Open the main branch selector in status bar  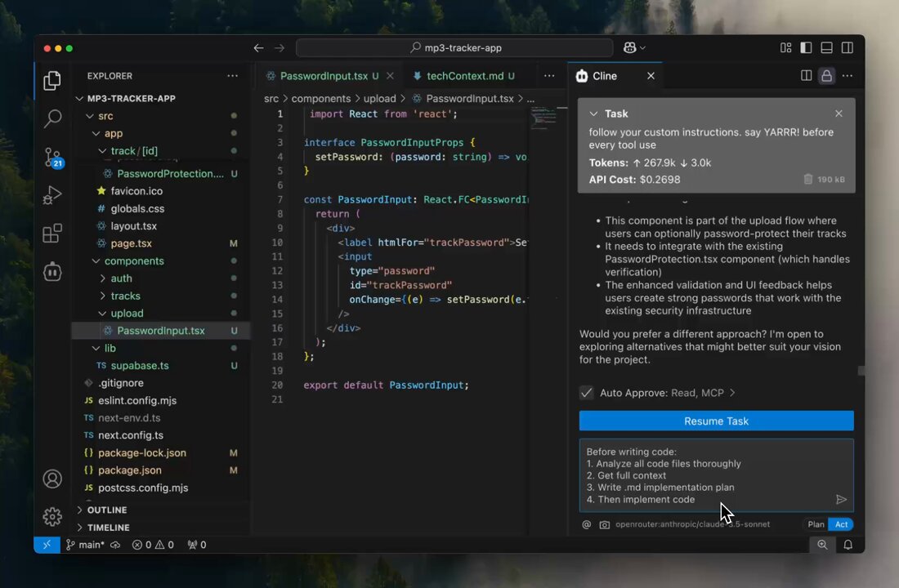(86, 545)
